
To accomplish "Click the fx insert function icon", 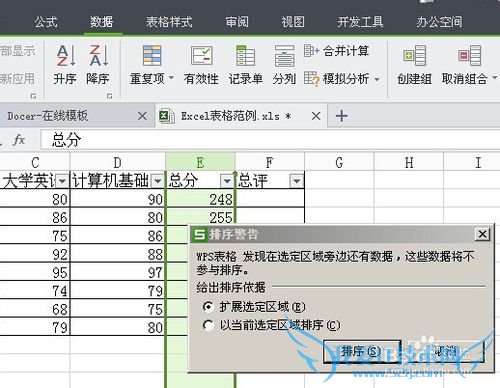I will pyautogui.click(x=19, y=140).
